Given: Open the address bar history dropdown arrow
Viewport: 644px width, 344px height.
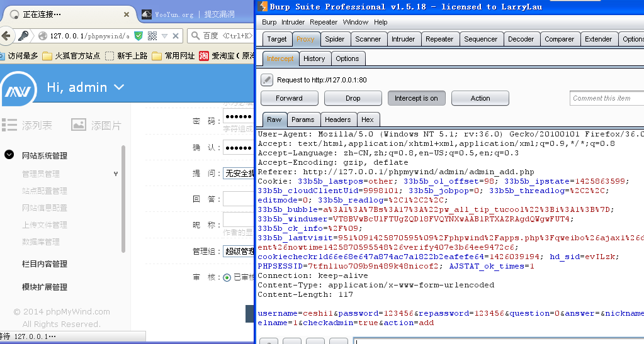Looking at the screenshot, I should click(x=165, y=36).
